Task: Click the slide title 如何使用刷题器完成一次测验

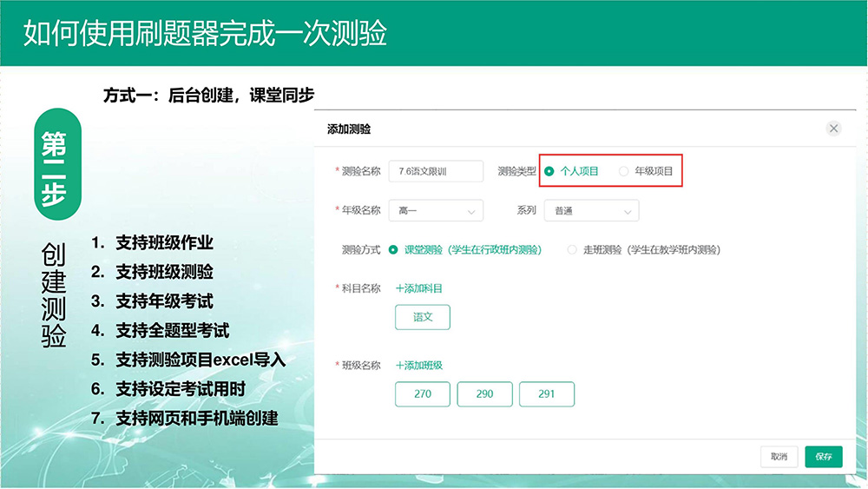Action: (x=205, y=33)
